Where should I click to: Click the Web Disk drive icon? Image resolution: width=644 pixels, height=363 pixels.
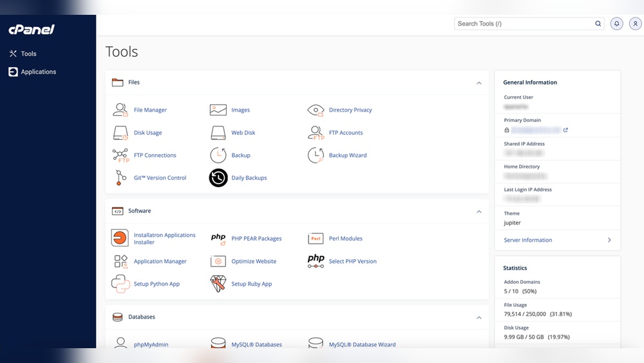coord(218,133)
